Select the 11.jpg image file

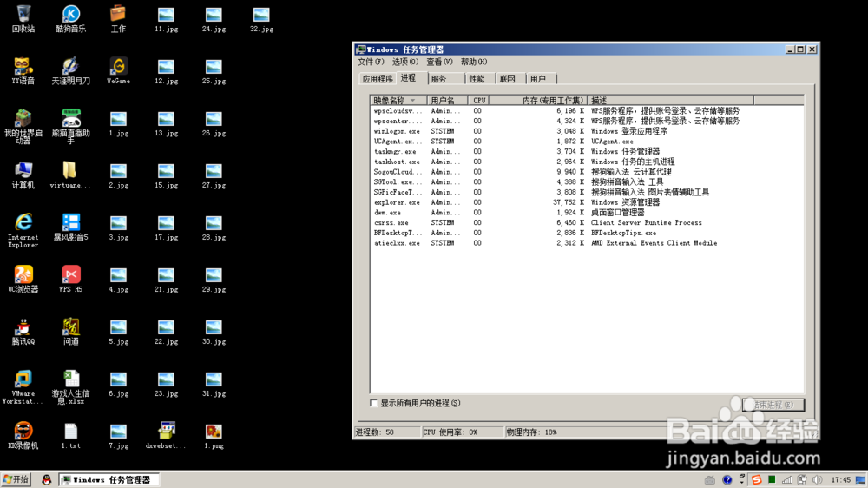click(166, 19)
